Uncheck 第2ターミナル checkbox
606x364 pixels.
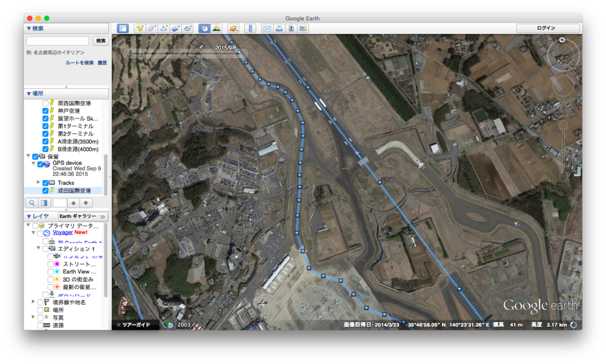46,134
